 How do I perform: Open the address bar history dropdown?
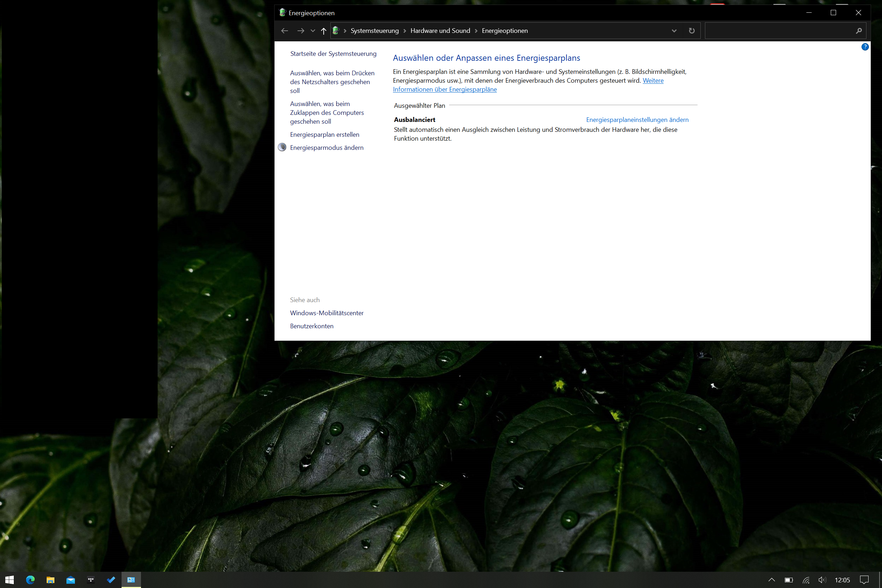[x=674, y=31]
